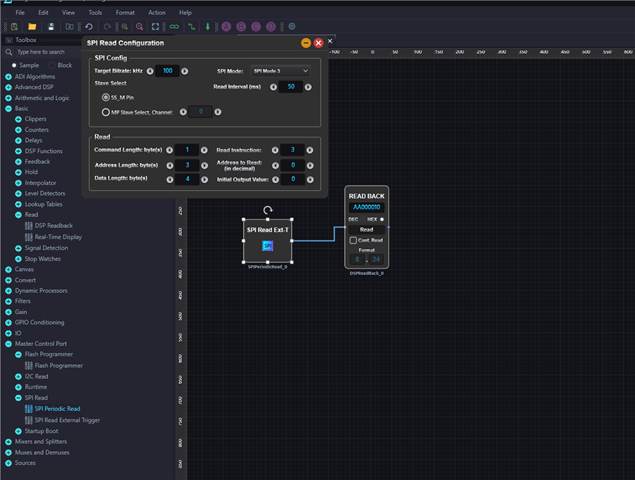Fit schematic to screen icon

pos(156,27)
